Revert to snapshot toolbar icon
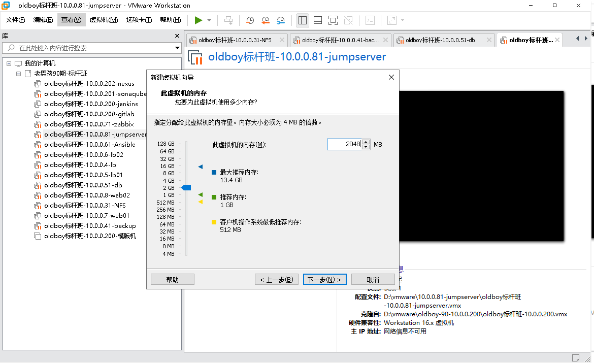Viewport: 594px width, 364px height. coord(266,20)
